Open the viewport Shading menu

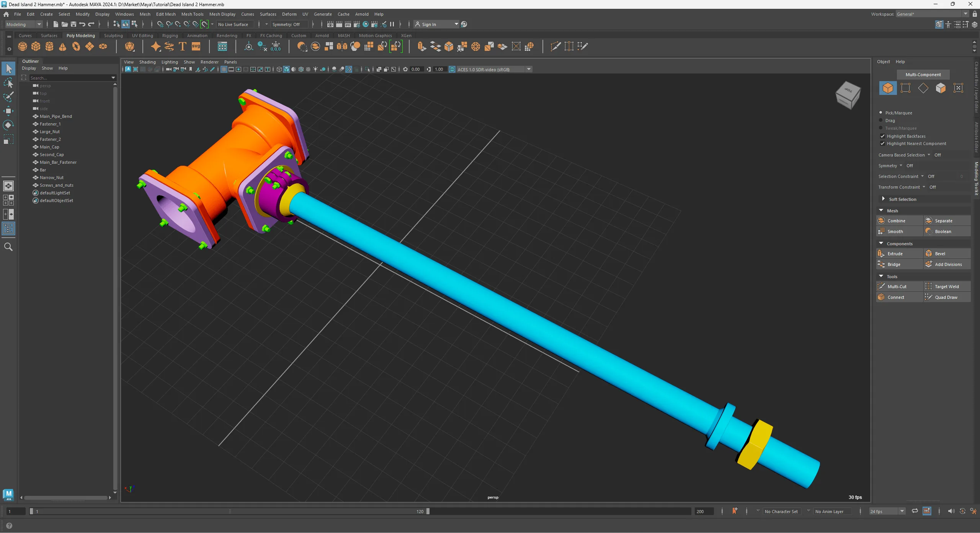pos(147,62)
